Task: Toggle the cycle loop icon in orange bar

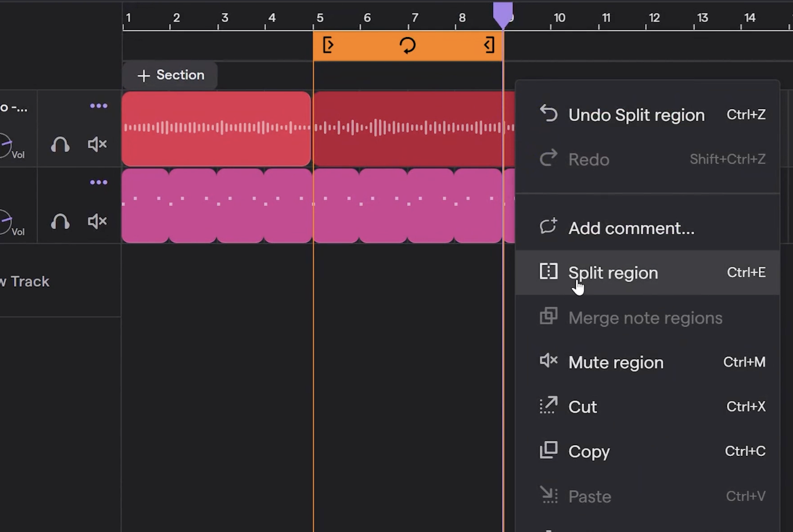Action: pyautogui.click(x=407, y=45)
